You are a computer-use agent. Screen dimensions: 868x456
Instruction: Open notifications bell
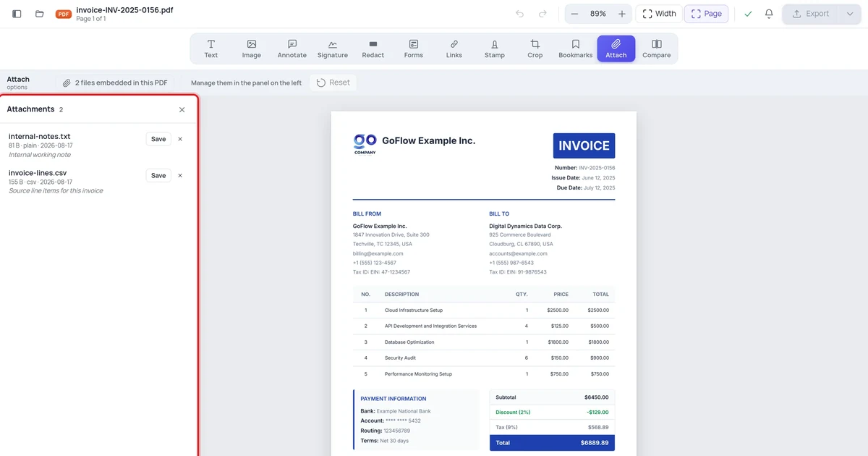(769, 14)
